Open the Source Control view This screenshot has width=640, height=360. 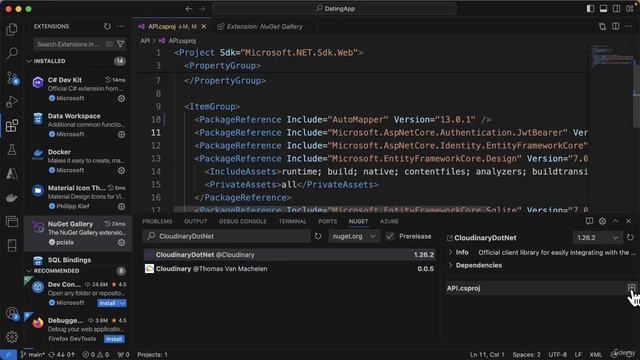(12, 78)
